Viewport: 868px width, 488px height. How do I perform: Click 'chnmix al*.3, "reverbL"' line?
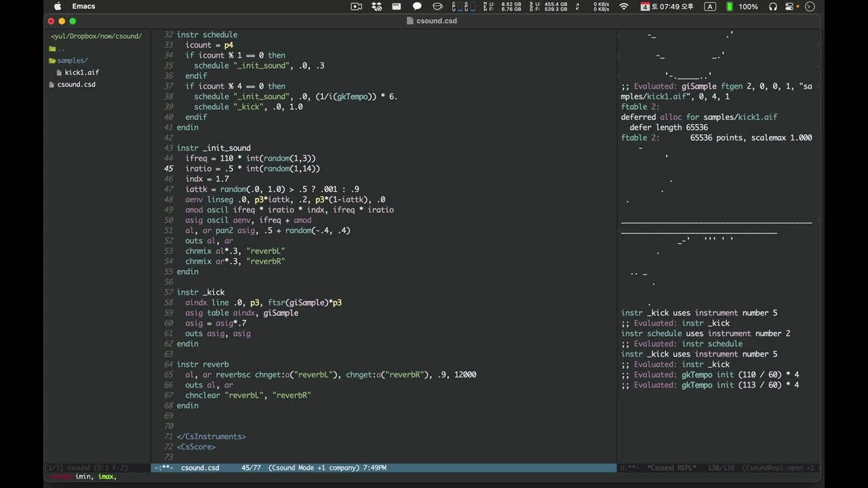pyautogui.click(x=235, y=251)
